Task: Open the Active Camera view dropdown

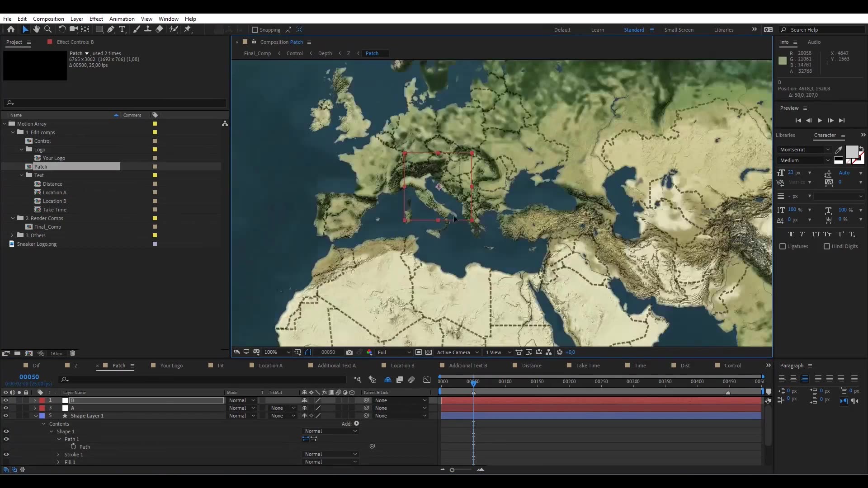Action: [x=458, y=352]
